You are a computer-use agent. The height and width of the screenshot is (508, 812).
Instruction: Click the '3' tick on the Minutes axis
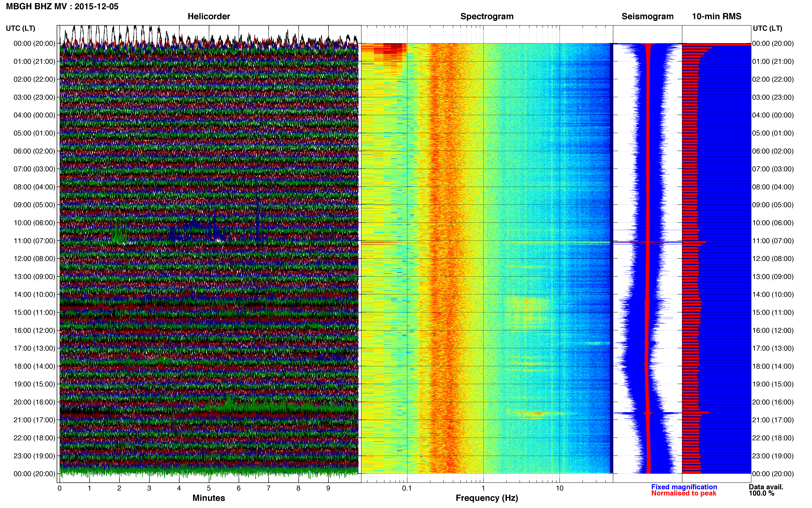(x=149, y=488)
